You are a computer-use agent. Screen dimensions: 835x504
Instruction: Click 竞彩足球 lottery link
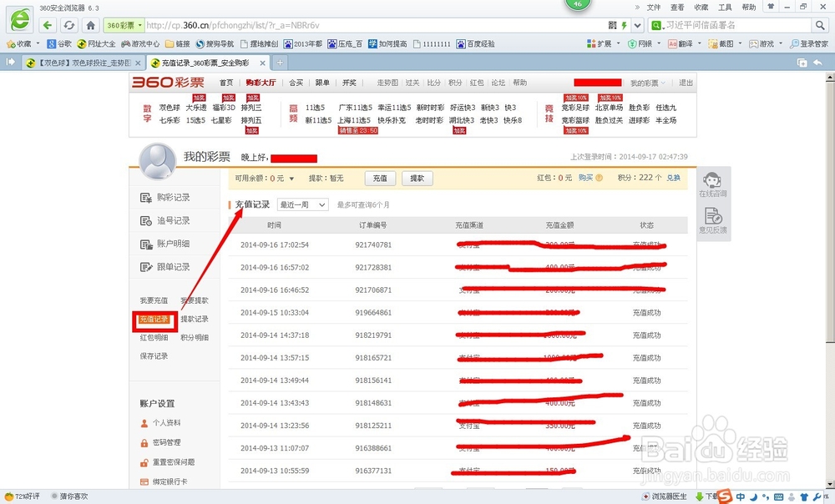point(575,108)
